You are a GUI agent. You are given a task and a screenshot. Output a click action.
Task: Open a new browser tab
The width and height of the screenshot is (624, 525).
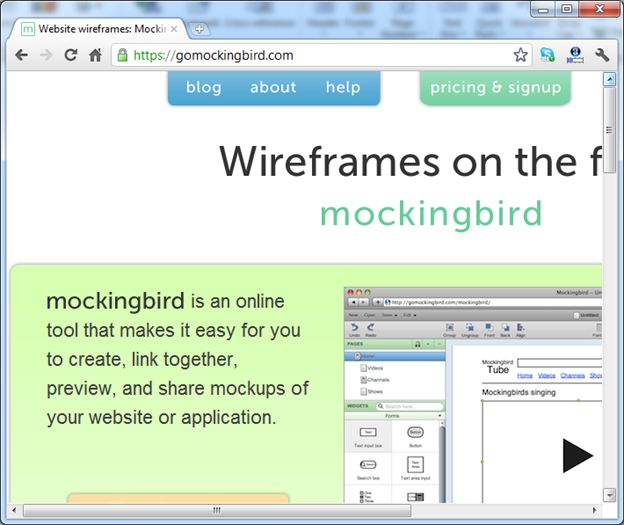(x=199, y=29)
